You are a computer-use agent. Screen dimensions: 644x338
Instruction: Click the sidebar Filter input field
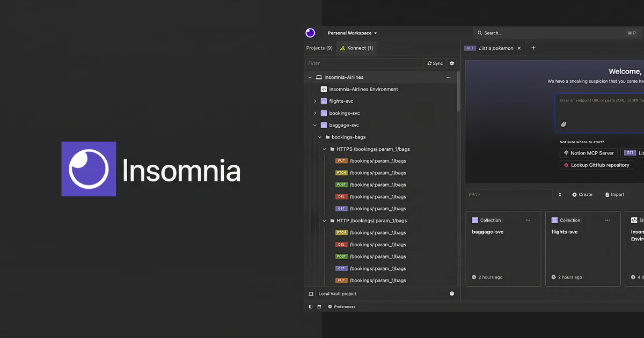pyautogui.click(x=364, y=63)
